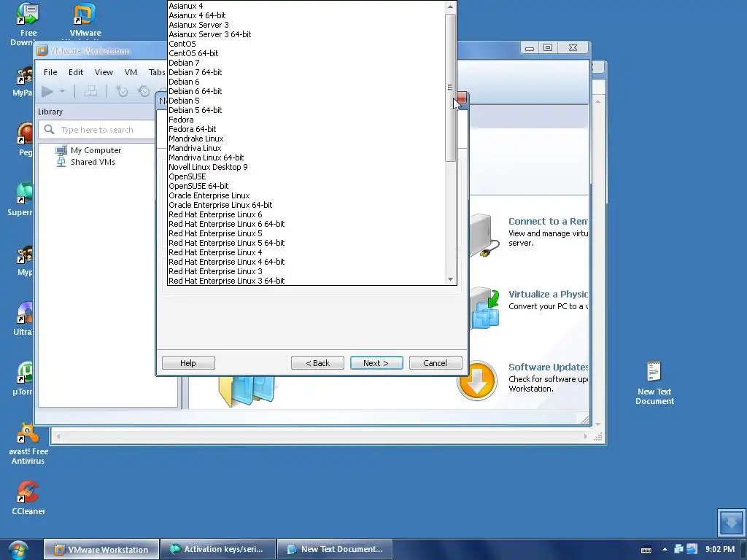
Task: Click the library search field
Action: pos(97,130)
